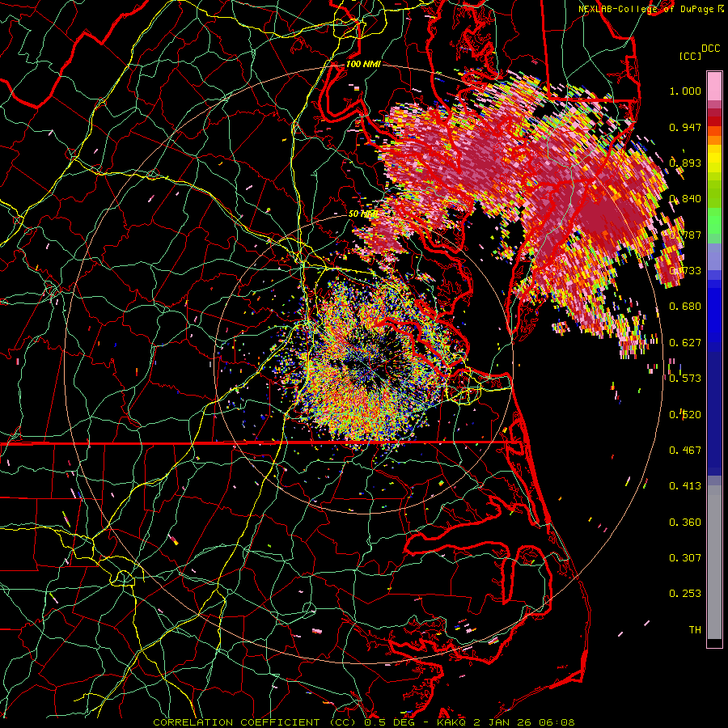Image resolution: width=728 pixels, height=728 pixels.
Task: Click the DCC product label
Action: (711, 49)
